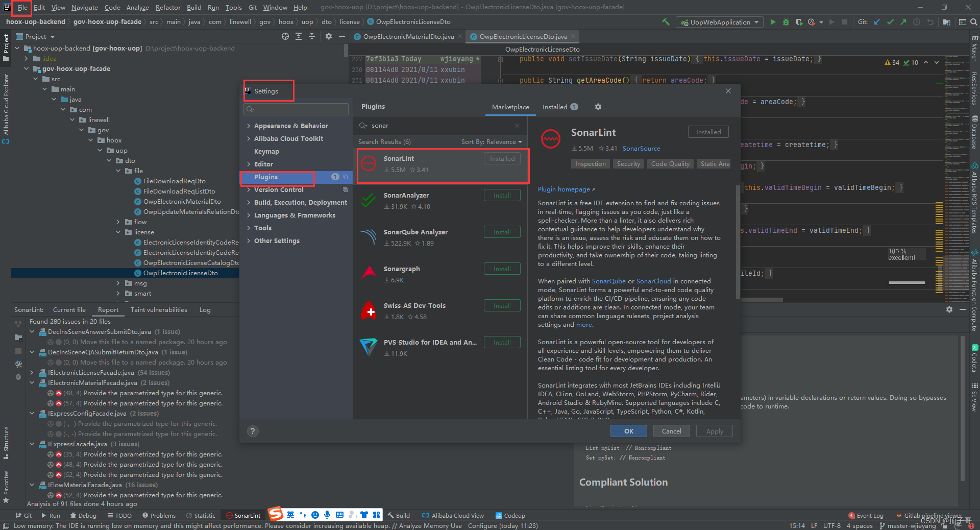The height and width of the screenshot is (530, 980).
Task: Click OK button in Settings dialog
Action: (629, 431)
